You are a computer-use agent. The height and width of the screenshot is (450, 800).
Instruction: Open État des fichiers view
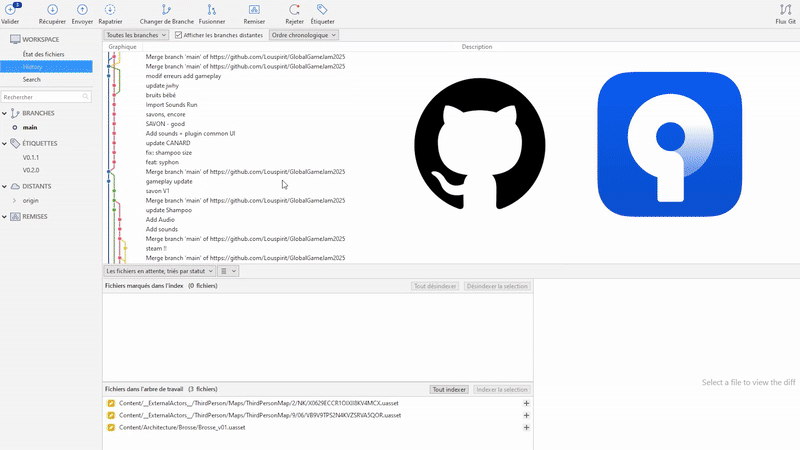[x=43, y=54]
